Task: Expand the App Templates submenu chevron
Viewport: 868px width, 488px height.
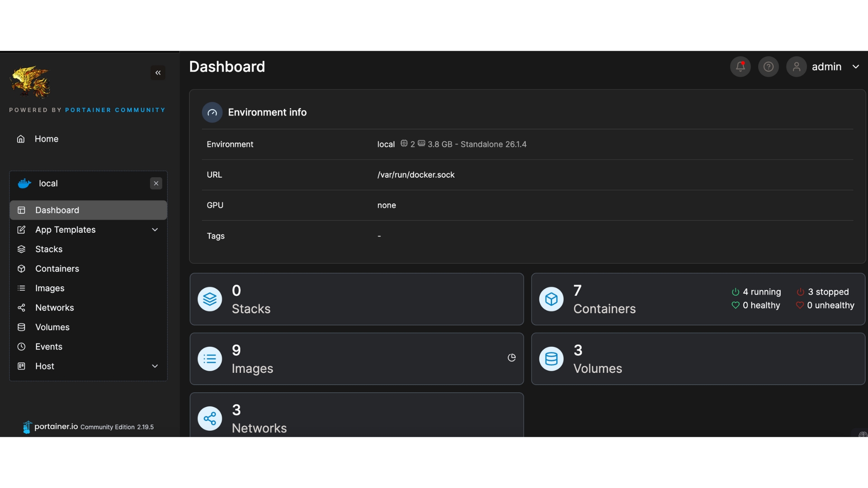Action: [x=155, y=230]
